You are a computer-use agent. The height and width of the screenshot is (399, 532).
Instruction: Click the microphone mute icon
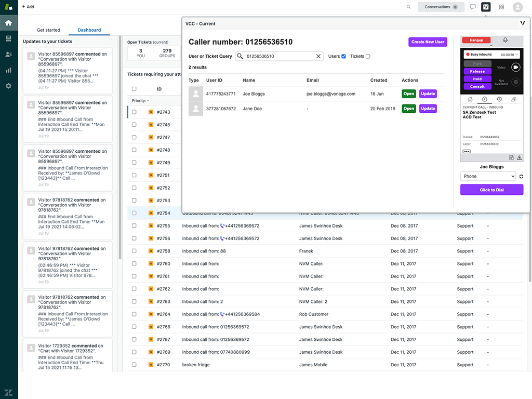coord(505,40)
